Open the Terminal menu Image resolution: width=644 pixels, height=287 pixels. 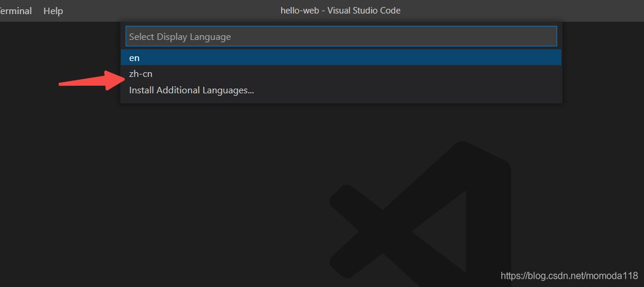coord(16,11)
